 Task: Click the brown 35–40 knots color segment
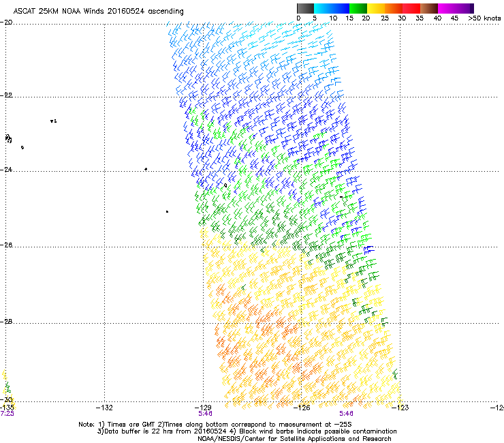click(x=429, y=8)
